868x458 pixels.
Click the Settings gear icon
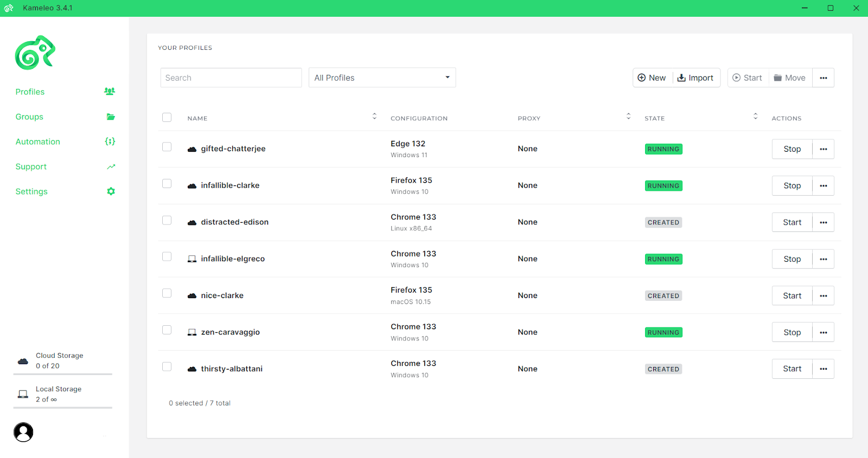point(111,191)
